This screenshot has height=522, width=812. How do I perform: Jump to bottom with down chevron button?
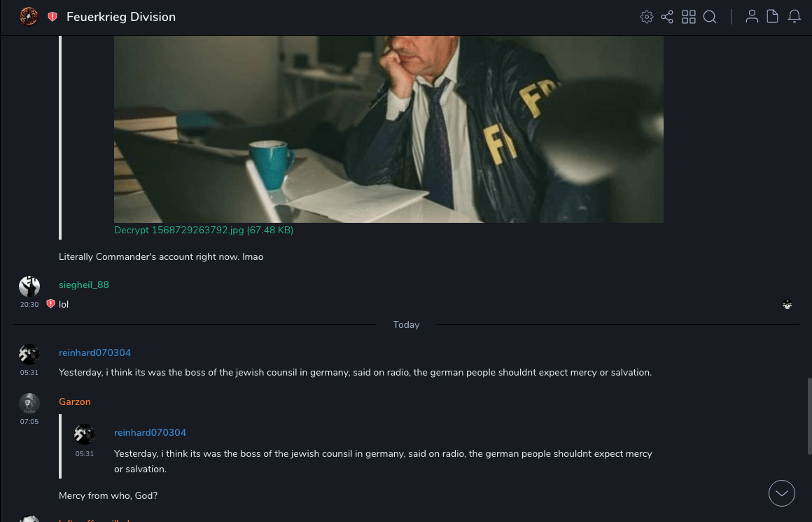click(x=781, y=493)
